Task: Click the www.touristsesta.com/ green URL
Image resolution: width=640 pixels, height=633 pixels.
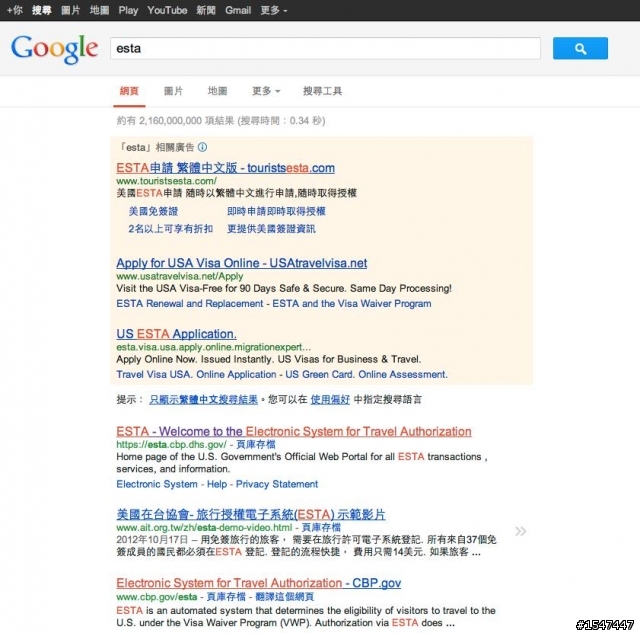Action: pyautogui.click(x=167, y=181)
